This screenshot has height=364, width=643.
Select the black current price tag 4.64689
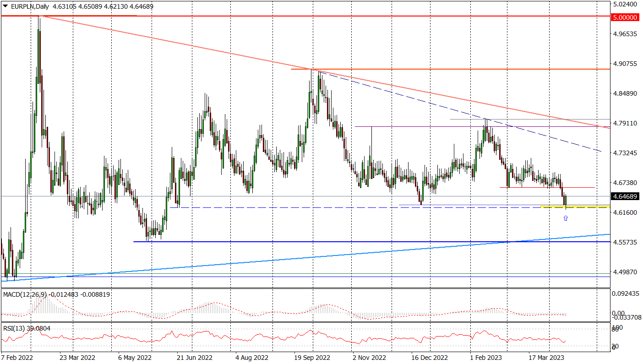tap(625, 196)
